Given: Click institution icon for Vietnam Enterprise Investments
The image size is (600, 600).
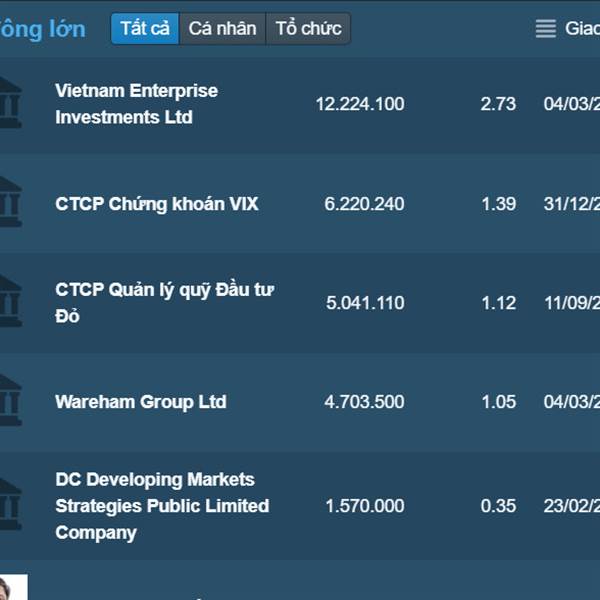Looking at the screenshot, I should click(x=10, y=102).
